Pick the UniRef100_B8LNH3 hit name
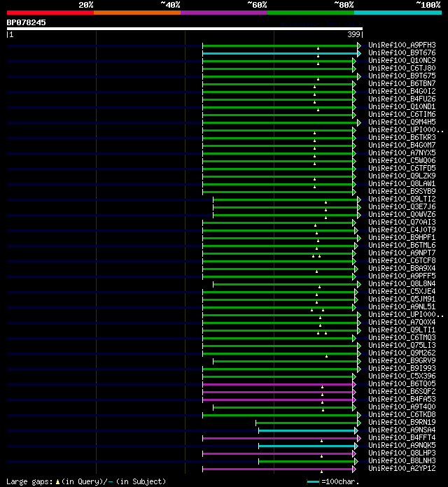This screenshot has width=448, height=487. coord(402,460)
